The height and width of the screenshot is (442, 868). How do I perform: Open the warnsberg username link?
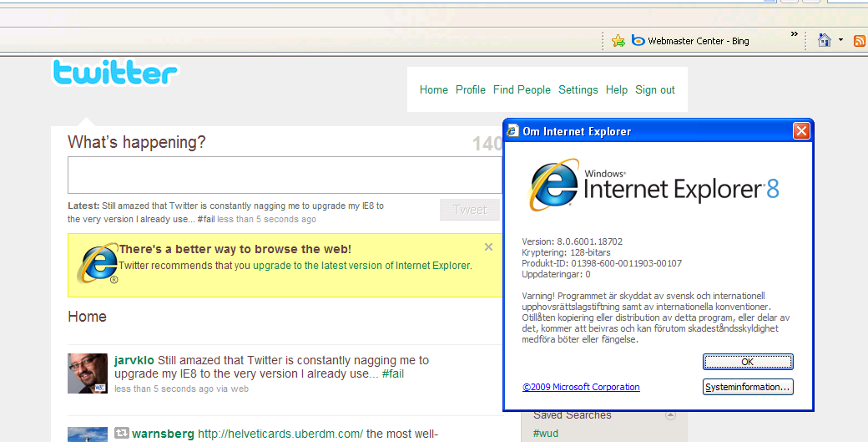click(163, 434)
